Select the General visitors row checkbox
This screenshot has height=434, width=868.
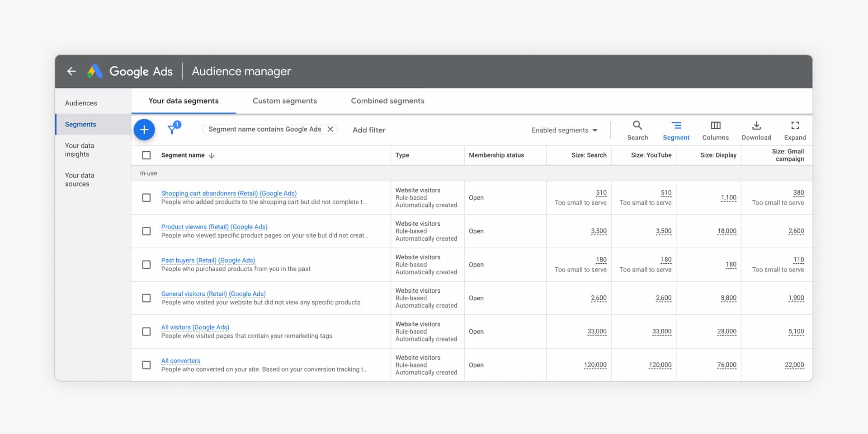(x=146, y=298)
